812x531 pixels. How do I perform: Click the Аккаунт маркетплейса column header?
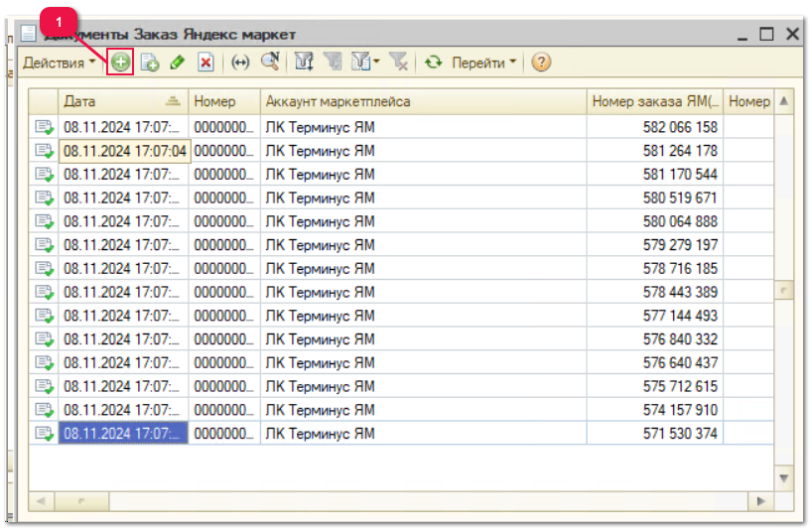423,101
